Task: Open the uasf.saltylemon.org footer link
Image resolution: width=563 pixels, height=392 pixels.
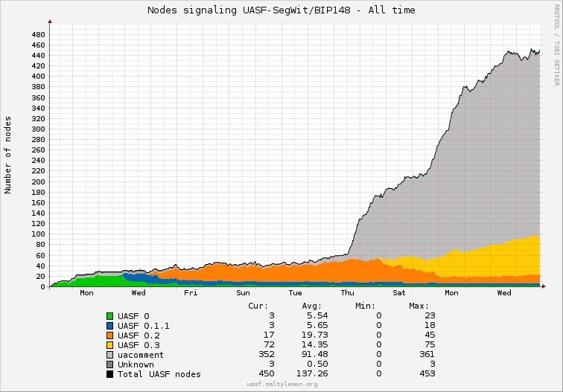Action: [281, 384]
